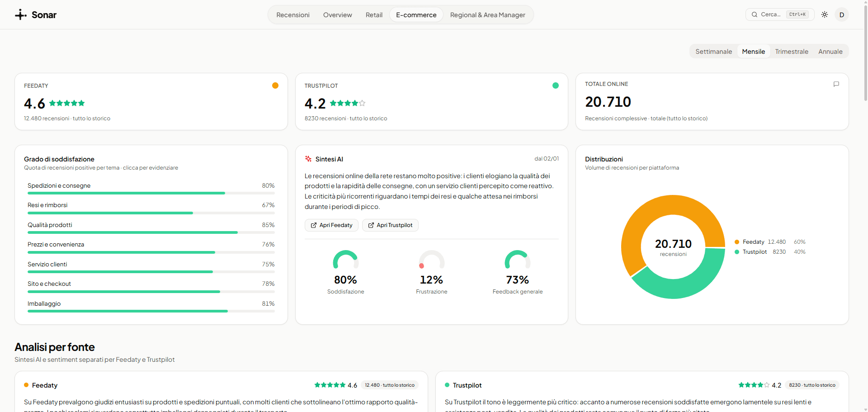Highlight the Resi e rimborsi theme bar
The height and width of the screenshot is (412, 868).
[x=151, y=208]
